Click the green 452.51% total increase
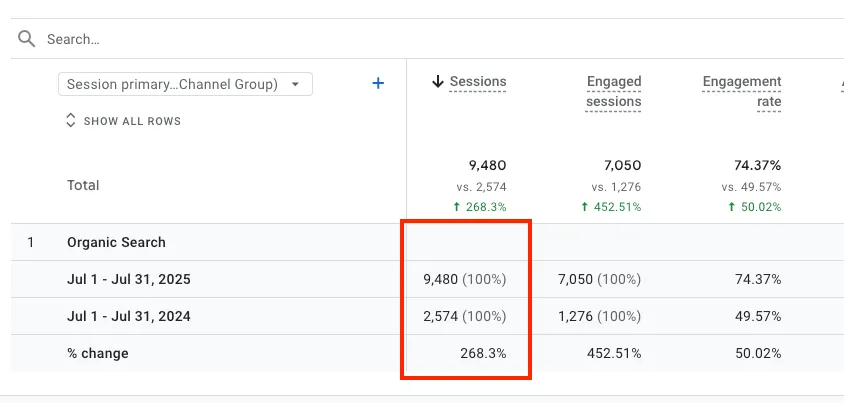This screenshot has width=844, height=403. [611, 207]
